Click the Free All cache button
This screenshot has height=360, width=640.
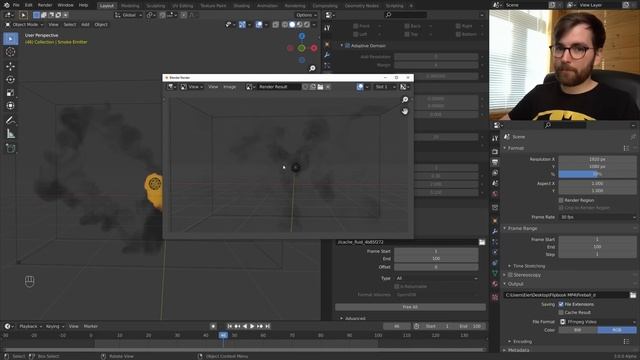[410, 307]
